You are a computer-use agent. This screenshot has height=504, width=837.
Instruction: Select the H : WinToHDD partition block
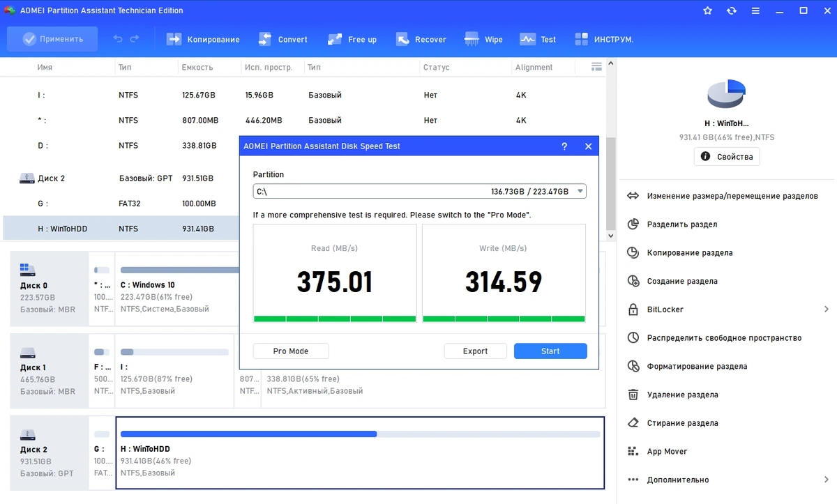360,453
